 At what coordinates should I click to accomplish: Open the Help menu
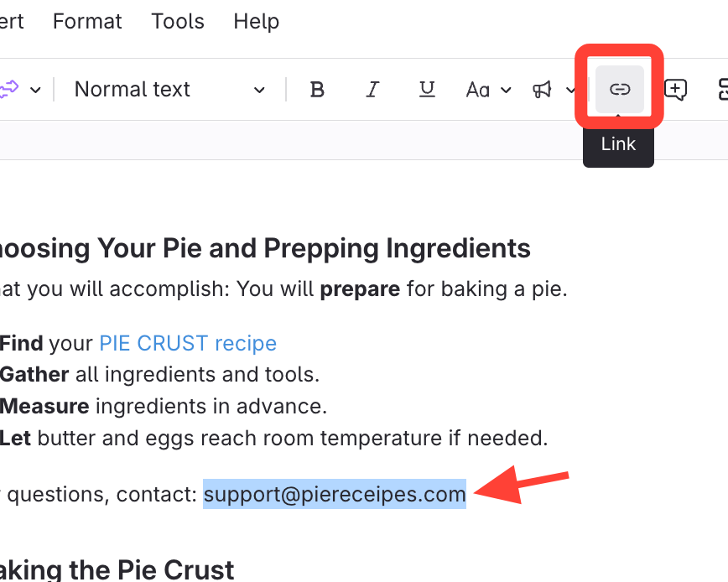point(256,21)
